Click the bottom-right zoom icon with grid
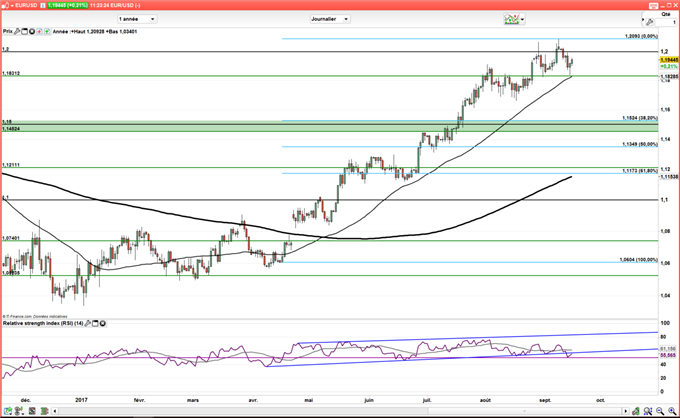This screenshot has width=680, height=418. (648, 411)
